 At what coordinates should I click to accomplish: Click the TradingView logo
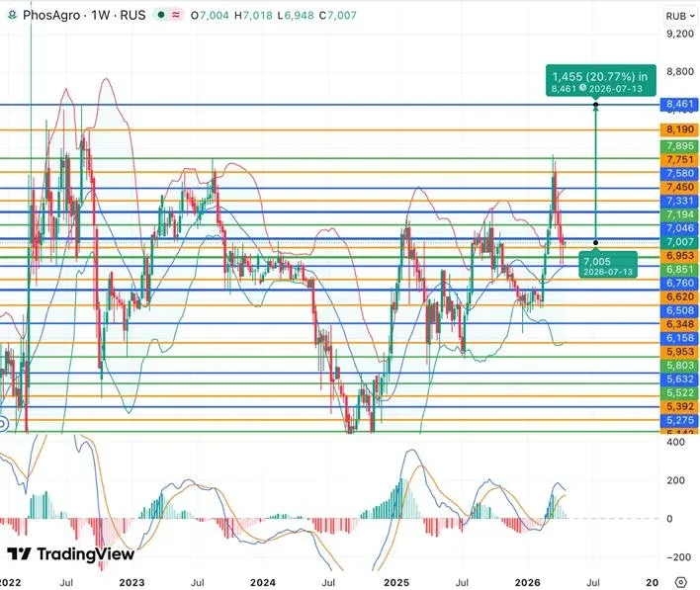pos(70,555)
